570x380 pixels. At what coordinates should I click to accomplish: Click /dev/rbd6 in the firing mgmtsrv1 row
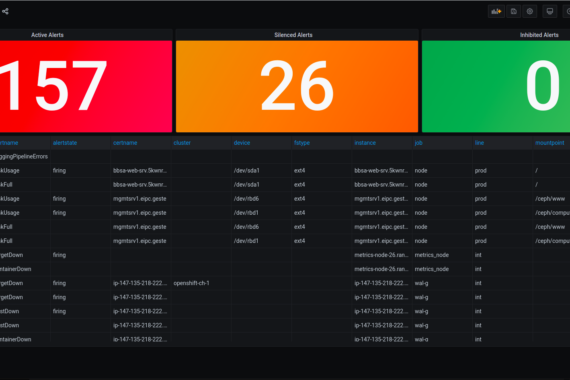(246, 199)
